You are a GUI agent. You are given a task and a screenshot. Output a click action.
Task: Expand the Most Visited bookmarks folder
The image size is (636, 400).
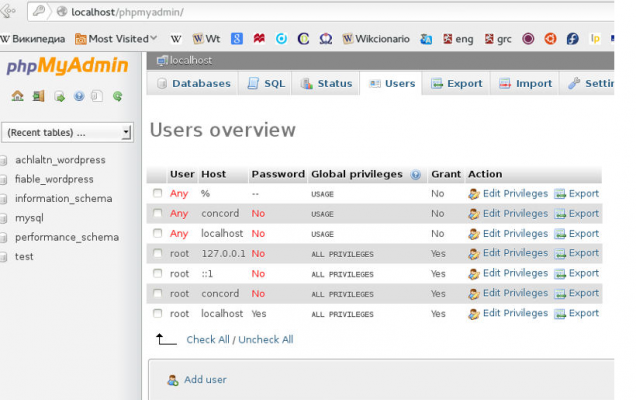(x=116, y=39)
